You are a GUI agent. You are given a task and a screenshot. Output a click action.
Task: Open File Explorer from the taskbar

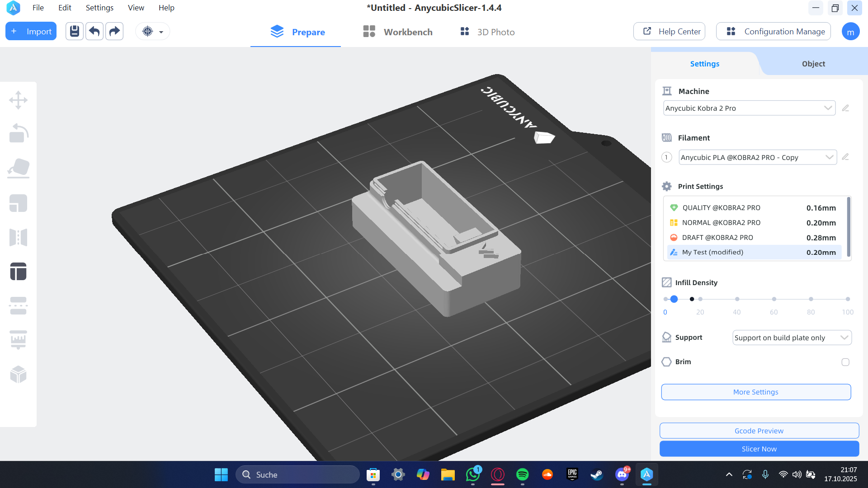click(448, 474)
